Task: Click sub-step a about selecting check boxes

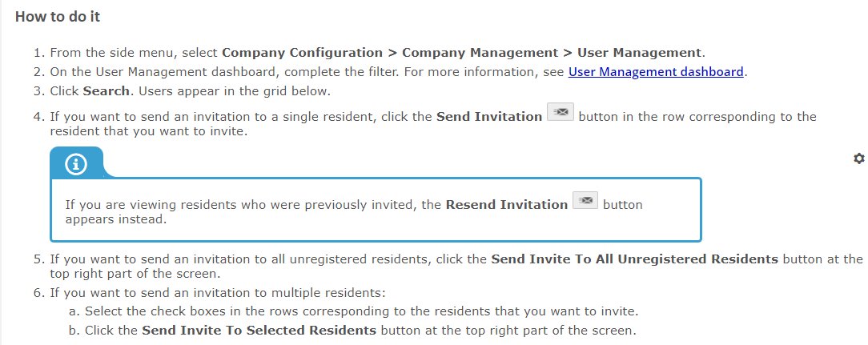Action: point(360,311)
